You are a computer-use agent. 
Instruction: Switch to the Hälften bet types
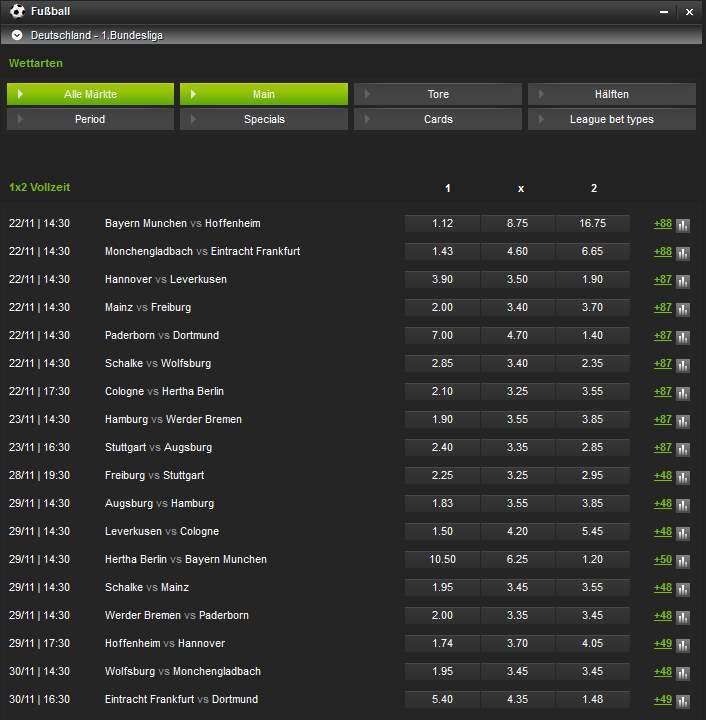[612, 94]
